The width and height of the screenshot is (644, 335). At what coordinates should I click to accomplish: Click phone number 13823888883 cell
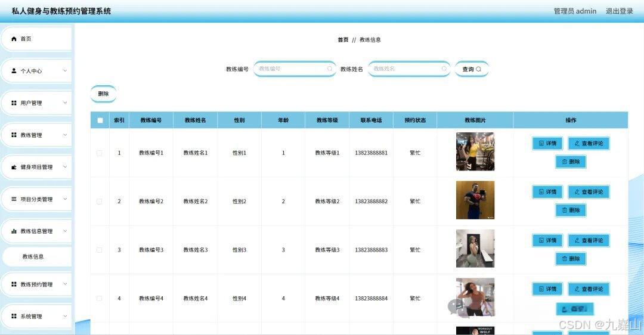coord(371,250)
